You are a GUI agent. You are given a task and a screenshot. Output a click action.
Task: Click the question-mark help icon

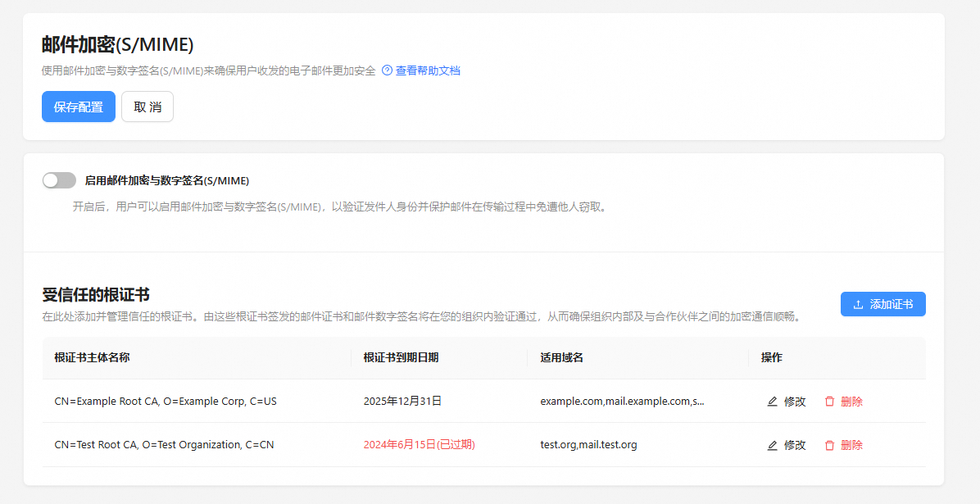[387, 70]
